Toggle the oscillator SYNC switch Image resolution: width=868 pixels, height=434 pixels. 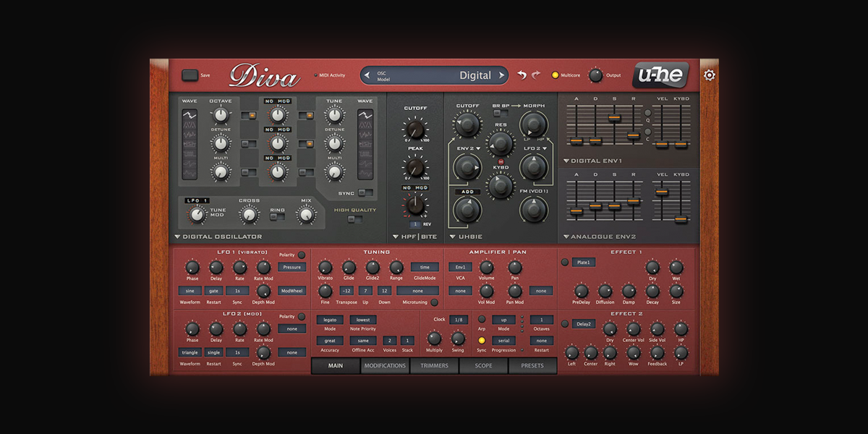366,192
